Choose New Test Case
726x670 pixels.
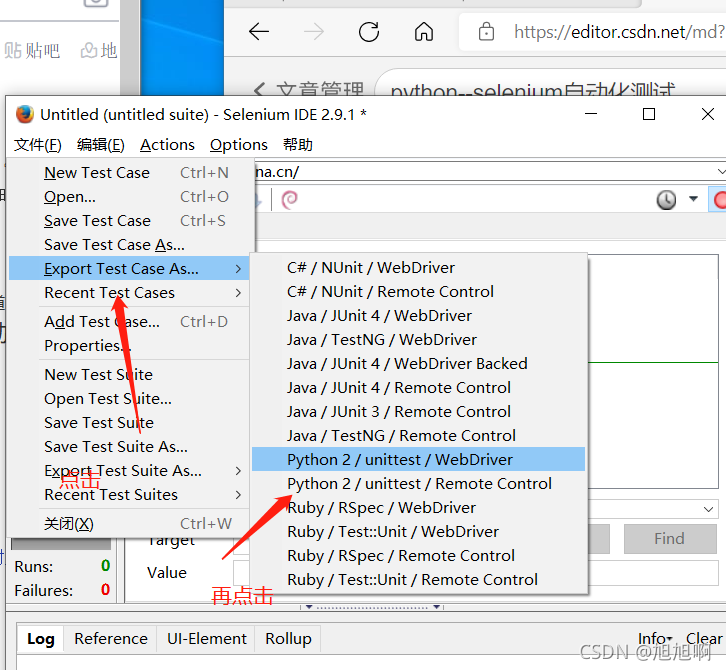click(x=131, y=173)
